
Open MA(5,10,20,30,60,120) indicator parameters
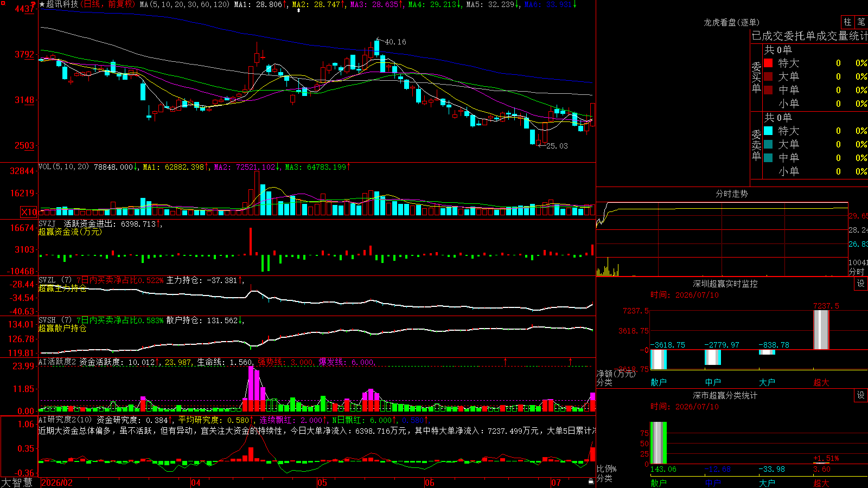184,4
